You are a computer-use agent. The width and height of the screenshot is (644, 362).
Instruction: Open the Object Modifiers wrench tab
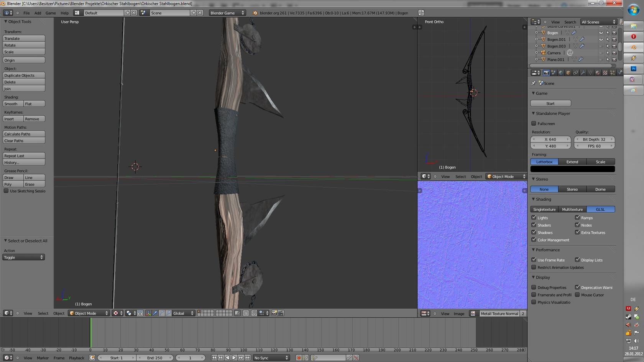[583, 73]
